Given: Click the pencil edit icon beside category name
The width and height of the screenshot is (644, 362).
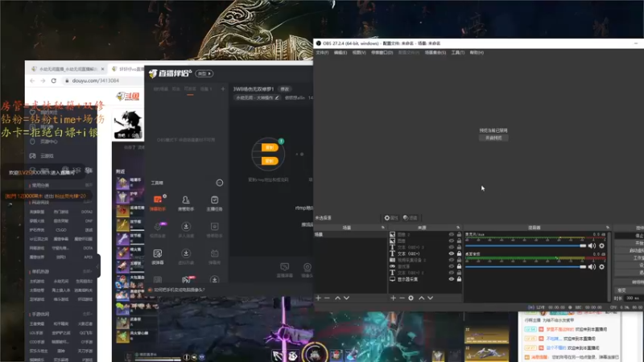Looking at the screenshot, I should (x=277, y=97).
